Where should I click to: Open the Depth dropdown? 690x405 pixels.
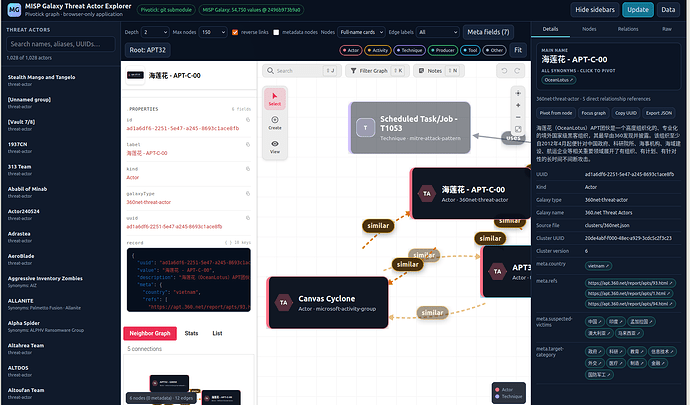pyautogui.click(x=155, y=32)
